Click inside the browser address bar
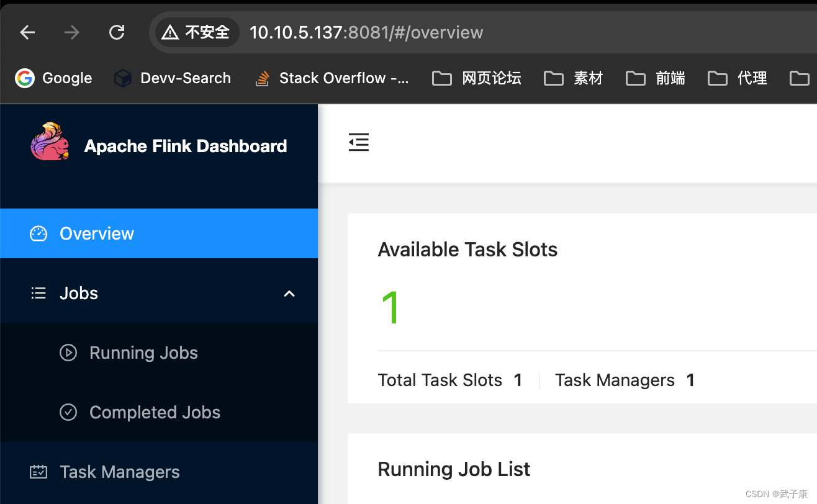The image size is (817, 504). click(x=366, y=32)
